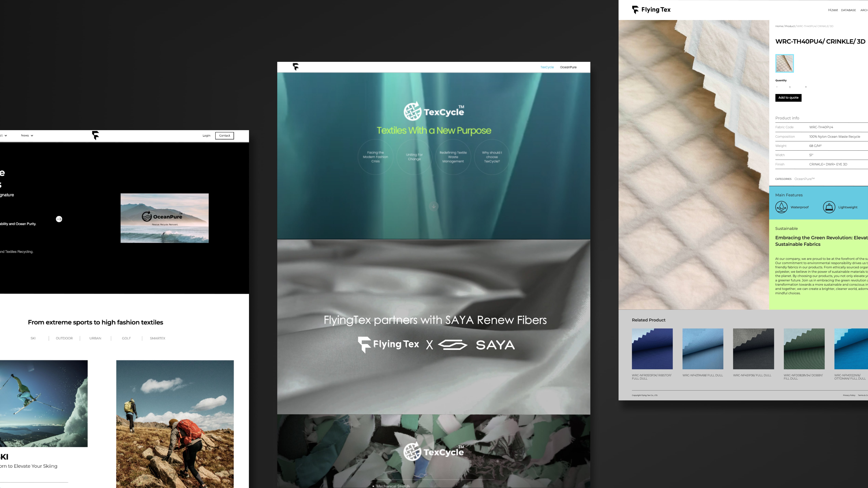Open the hikers photo card
Image resolution: width=868 pixels, height=488 pixels.
click(175, 424)
